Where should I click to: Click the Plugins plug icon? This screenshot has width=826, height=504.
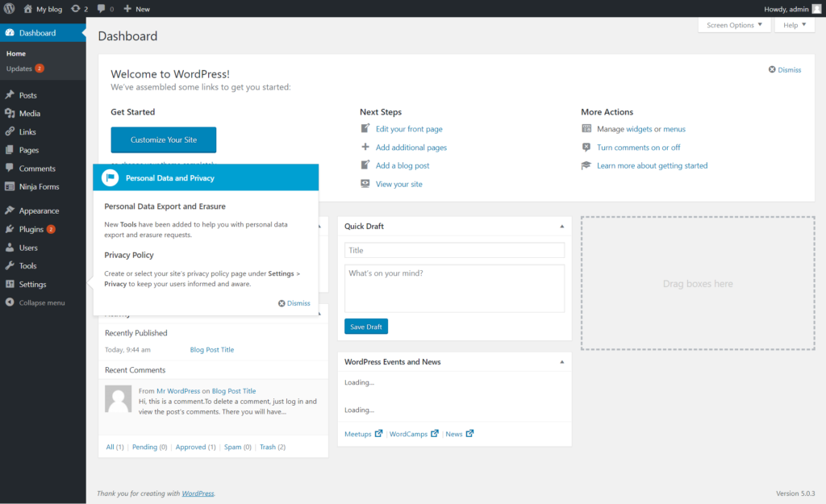10,229
